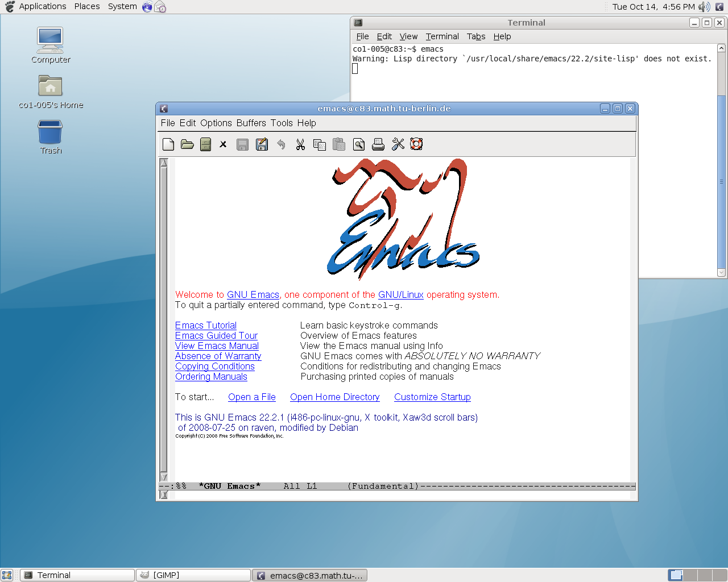Open the Terminal window menu icon in titlebar

pyautogui.click(x=358, y=23)
